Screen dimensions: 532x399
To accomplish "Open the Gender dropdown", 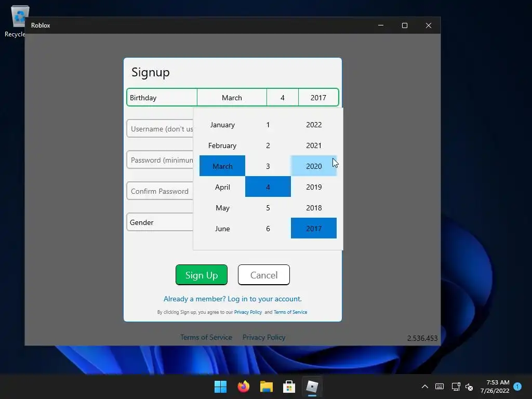I will click(x=160, y=222).
